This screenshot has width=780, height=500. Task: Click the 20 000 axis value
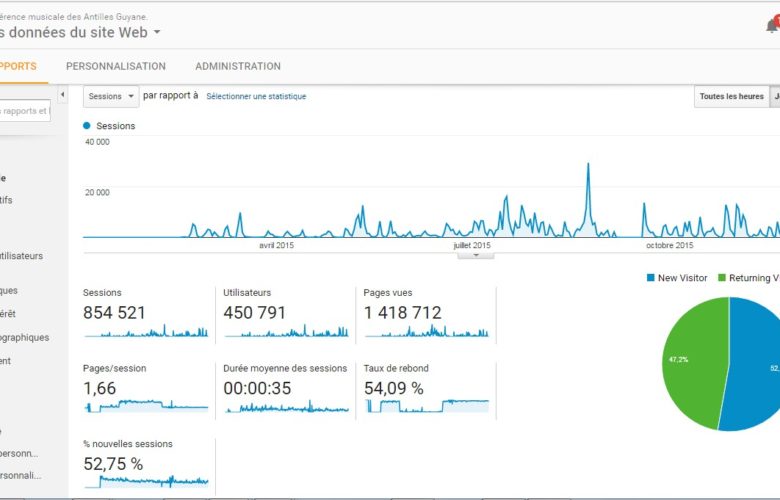(98, 193)
